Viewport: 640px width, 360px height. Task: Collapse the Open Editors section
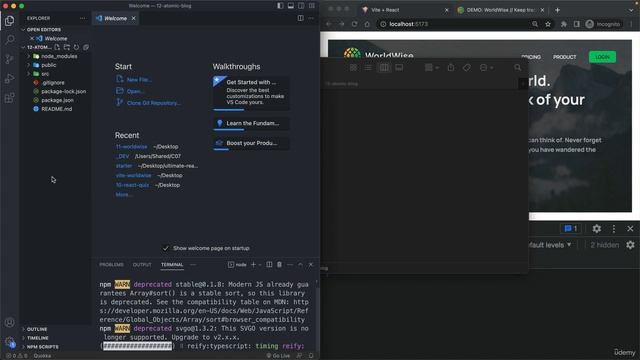point(44,30)
